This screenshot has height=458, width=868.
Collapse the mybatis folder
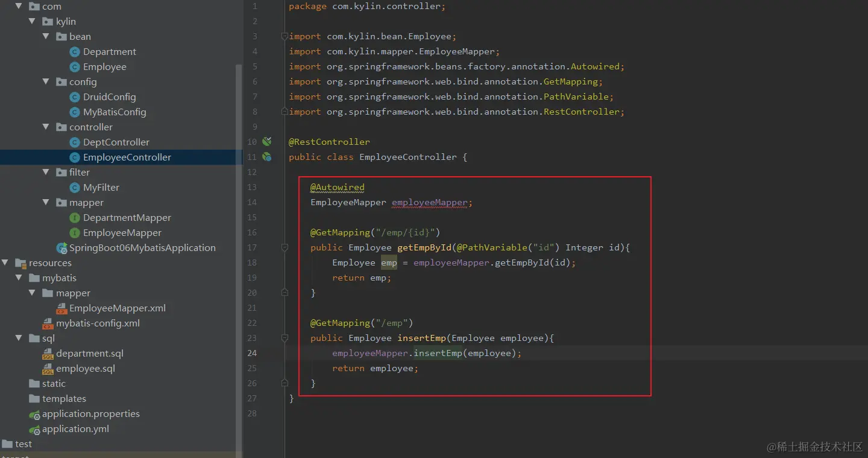[19, 278]
